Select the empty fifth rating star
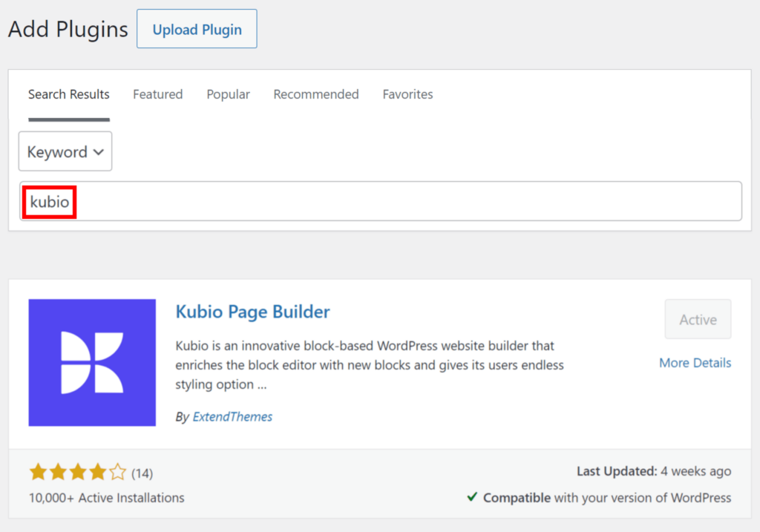Screen dimensions: 760x532 tap(117, 471)
